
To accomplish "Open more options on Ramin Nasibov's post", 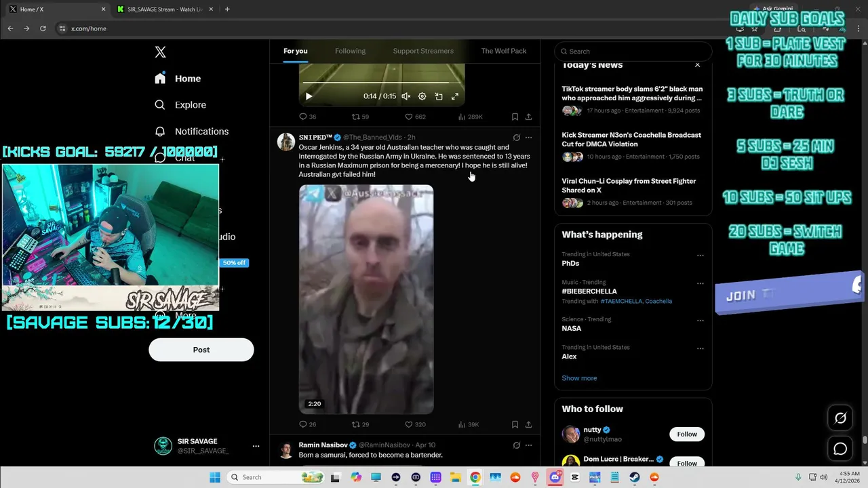I will (528, 445).
